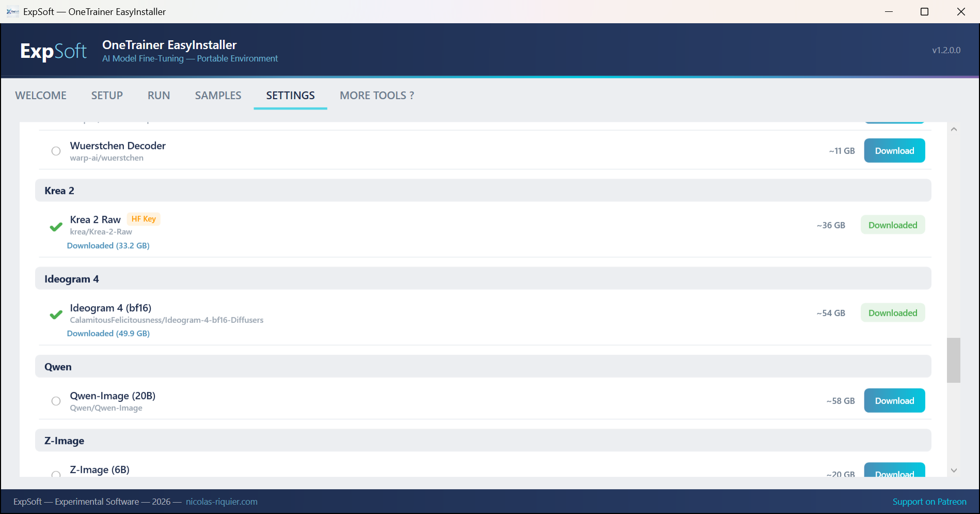Click the green checkmark beside Ideogram 4 (bf16)

point(56,315)
